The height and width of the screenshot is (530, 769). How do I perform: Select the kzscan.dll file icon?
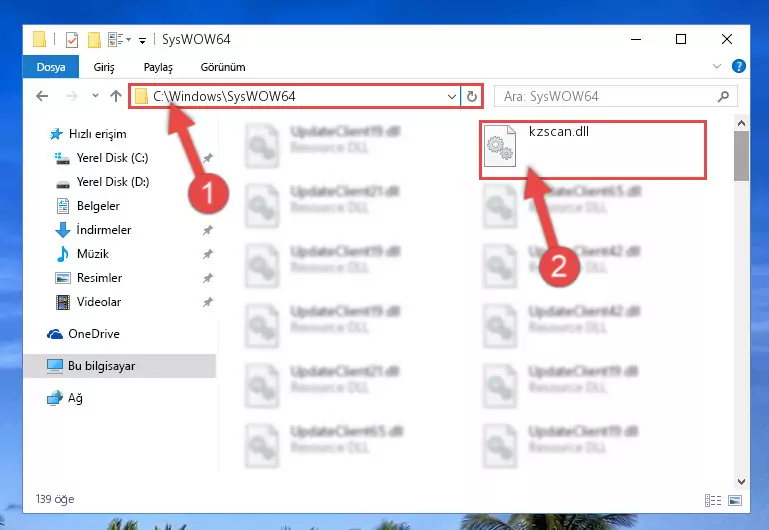coord(500,146)
